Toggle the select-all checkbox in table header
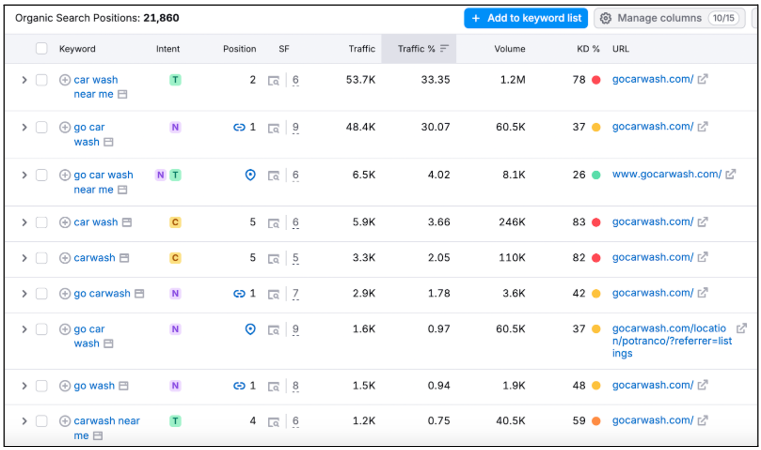The image size is (761, 450). (x=41, y=48)
